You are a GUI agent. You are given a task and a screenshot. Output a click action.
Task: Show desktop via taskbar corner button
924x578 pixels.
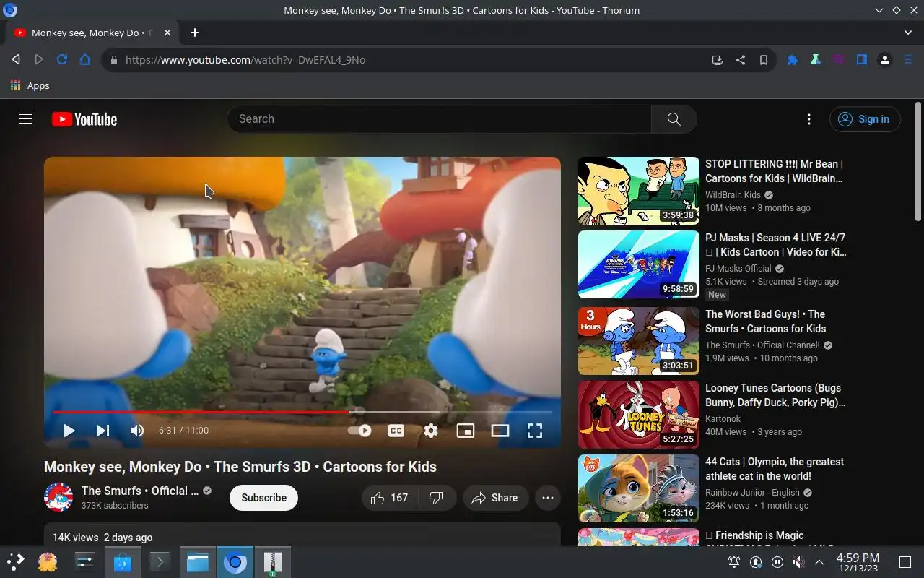tap(905, 562)
